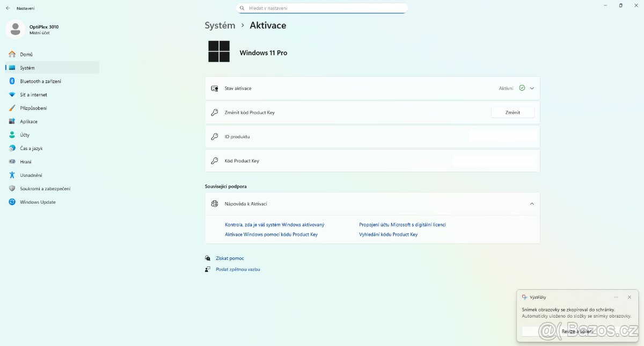Collapse the Nápověda k Aktivaci section
Image resolution: width=644 pixels, height=346 pixels.
coord(532,204)
